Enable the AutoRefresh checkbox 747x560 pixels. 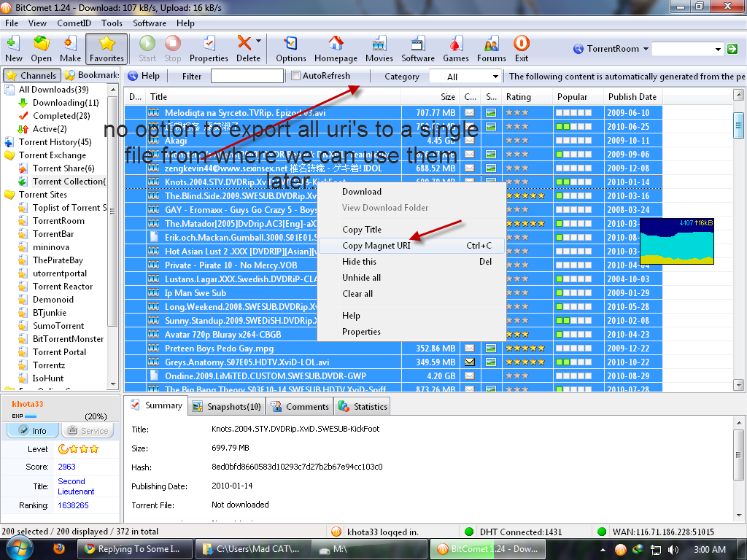click(295, 76)
